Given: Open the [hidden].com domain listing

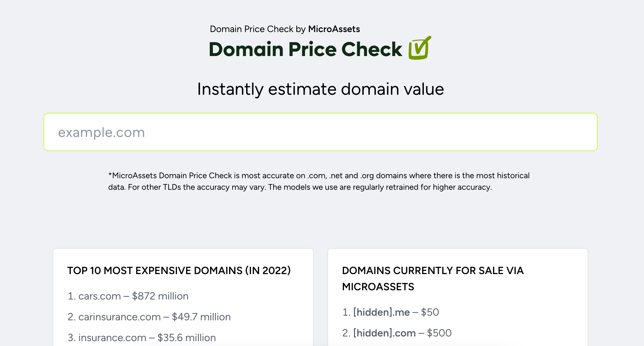Looking at the screenshot, I should pyautogui.click(x=384, y=333).
